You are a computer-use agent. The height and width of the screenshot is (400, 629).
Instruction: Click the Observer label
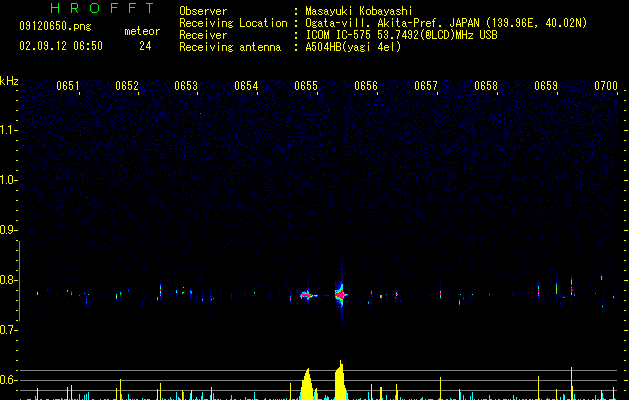(203, 11)
